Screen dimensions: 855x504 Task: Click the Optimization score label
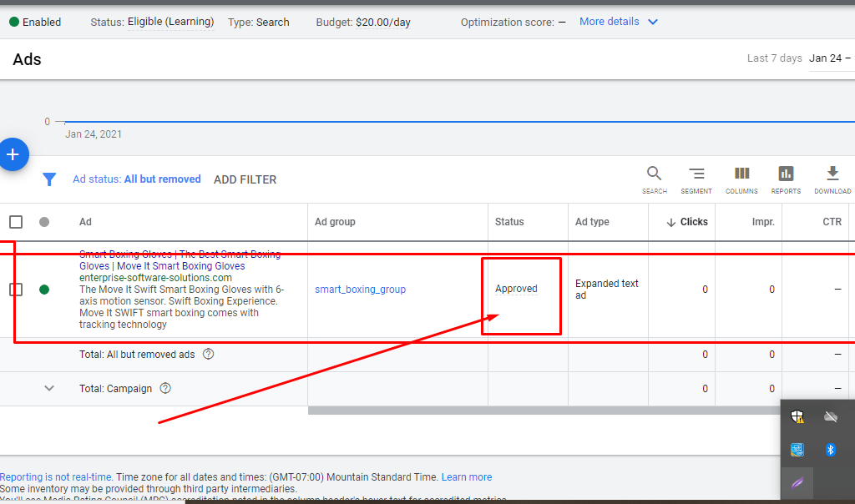[x=507, y=23]
